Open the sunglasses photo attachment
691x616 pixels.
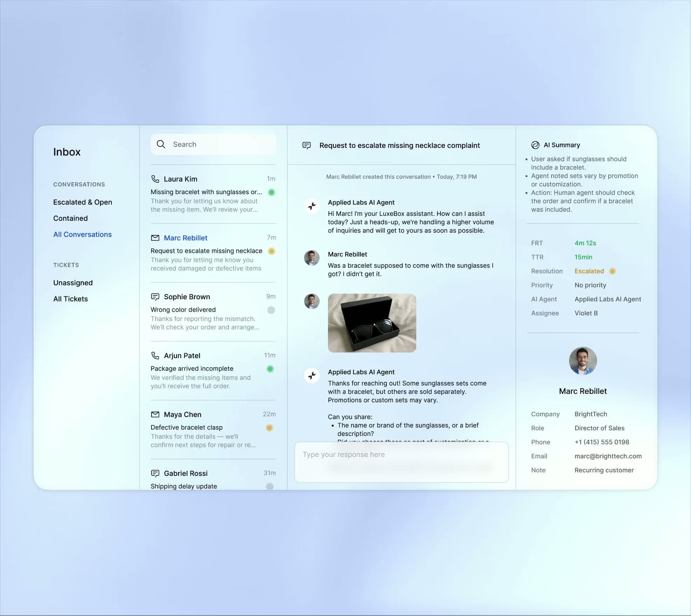(x=372, y=323)
